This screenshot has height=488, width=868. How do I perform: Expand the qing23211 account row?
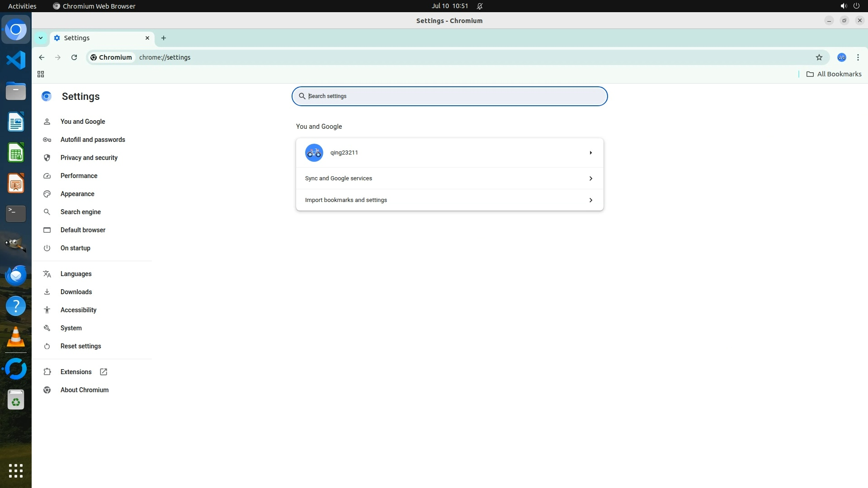click(x=590, y=153)
